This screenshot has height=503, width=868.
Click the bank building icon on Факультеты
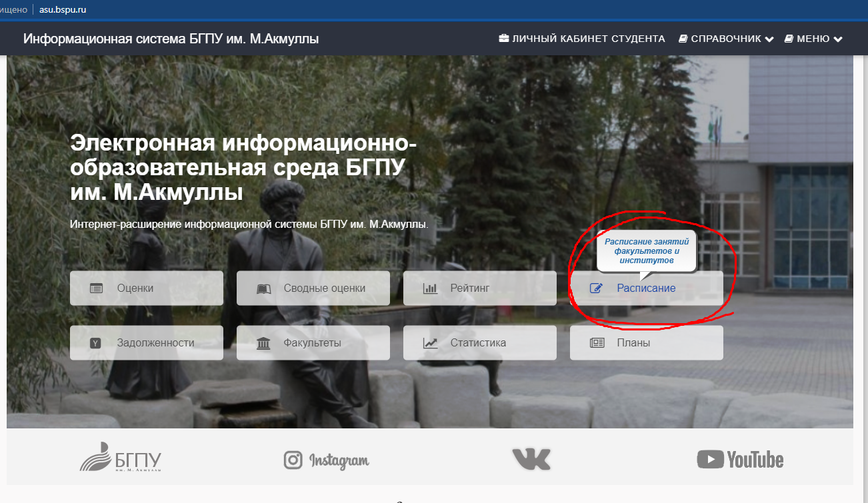click(x=264, y=343)
